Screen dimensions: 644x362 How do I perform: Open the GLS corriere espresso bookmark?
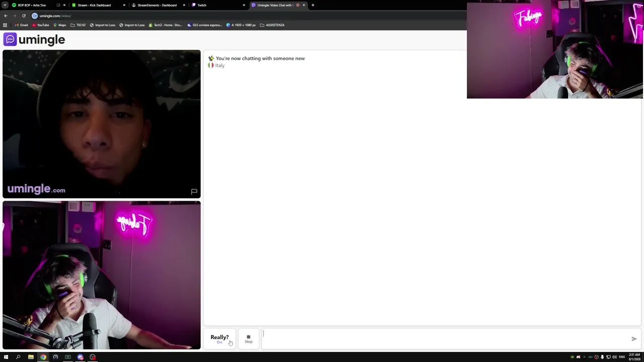point(205,25)
